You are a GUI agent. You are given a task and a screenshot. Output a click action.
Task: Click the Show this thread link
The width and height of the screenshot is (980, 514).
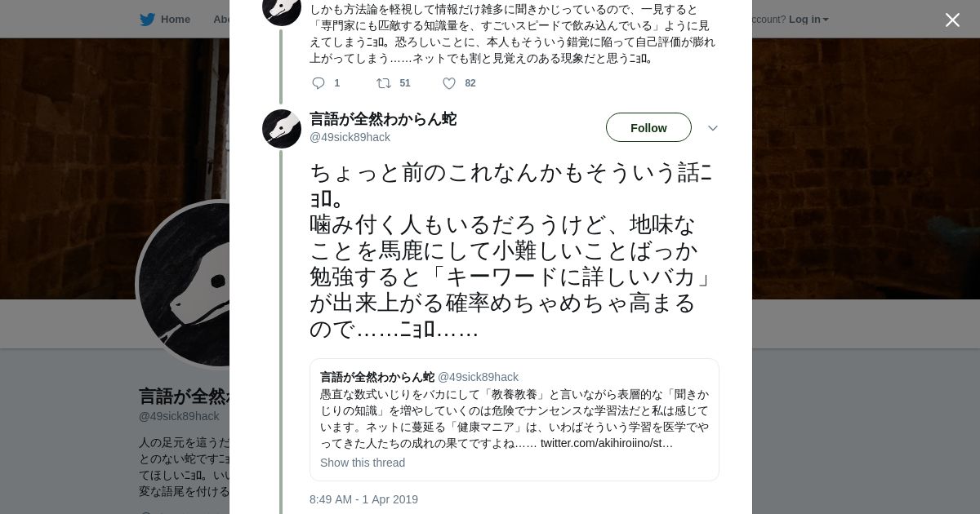(363, 463)
